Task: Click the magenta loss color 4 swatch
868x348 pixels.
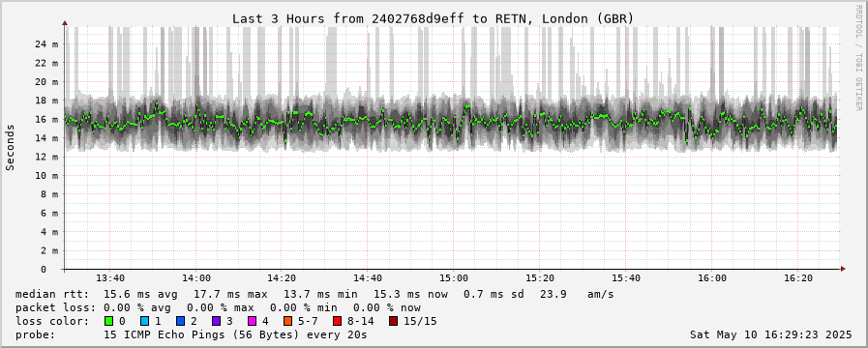Action: tap(252, 321)
